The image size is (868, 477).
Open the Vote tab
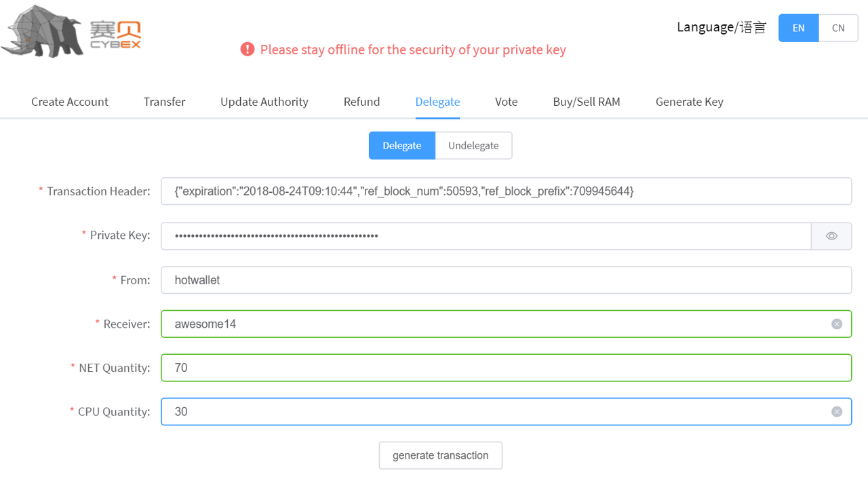[506, 102]
